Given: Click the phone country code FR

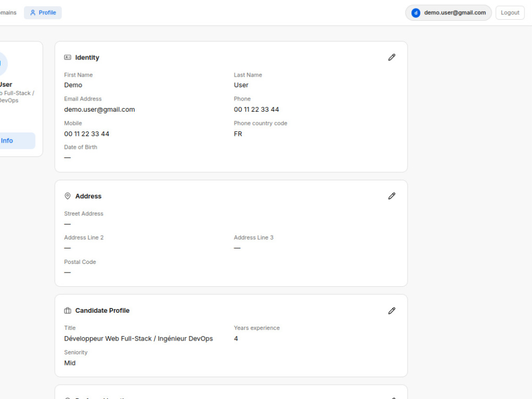Looking at the screenshot, I should (238, 134).
